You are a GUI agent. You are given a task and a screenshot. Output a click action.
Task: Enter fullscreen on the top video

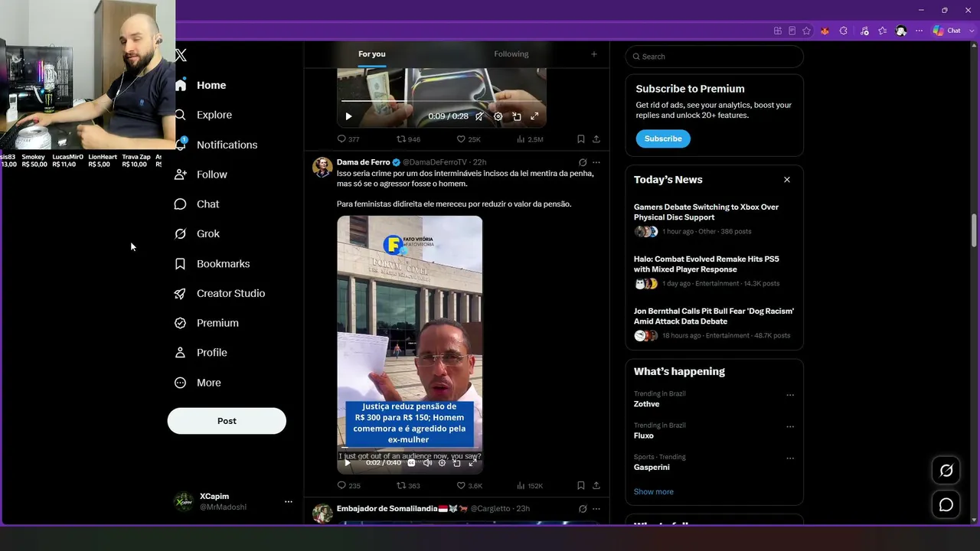(534, 116)
